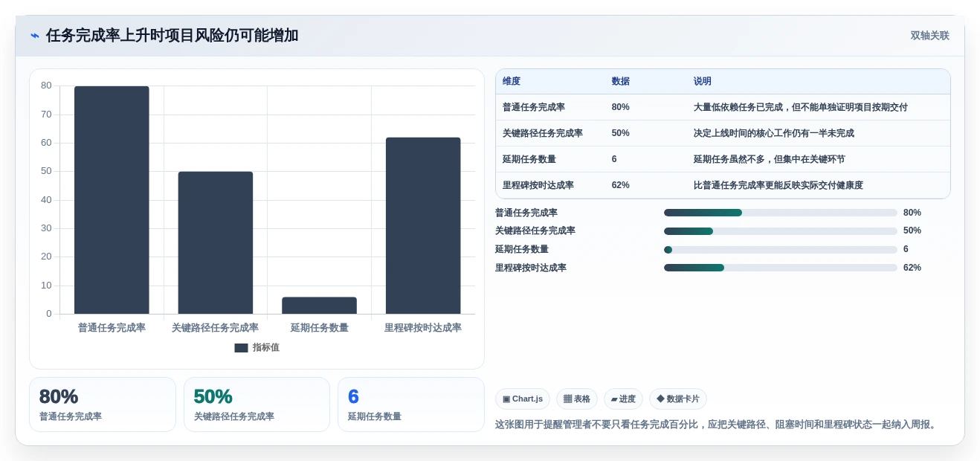Click the x-axis label 关键路径任务完成率
The image size is (980, 461).
click(216, 328)
